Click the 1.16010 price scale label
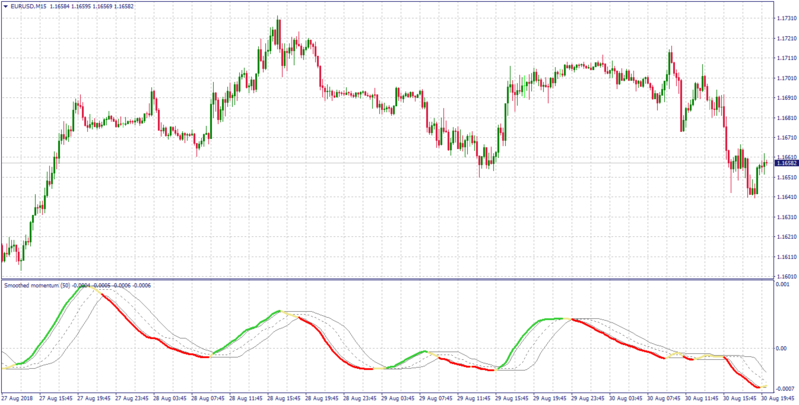The height and width of the screenshot is (405, 799). [x=787, y=276]
